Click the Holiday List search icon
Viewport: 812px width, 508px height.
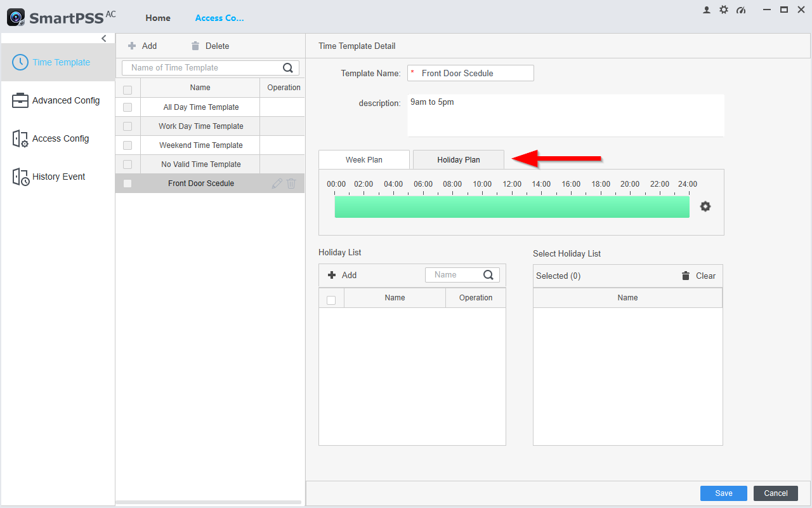pyautogui.click(x=488, y=275)
